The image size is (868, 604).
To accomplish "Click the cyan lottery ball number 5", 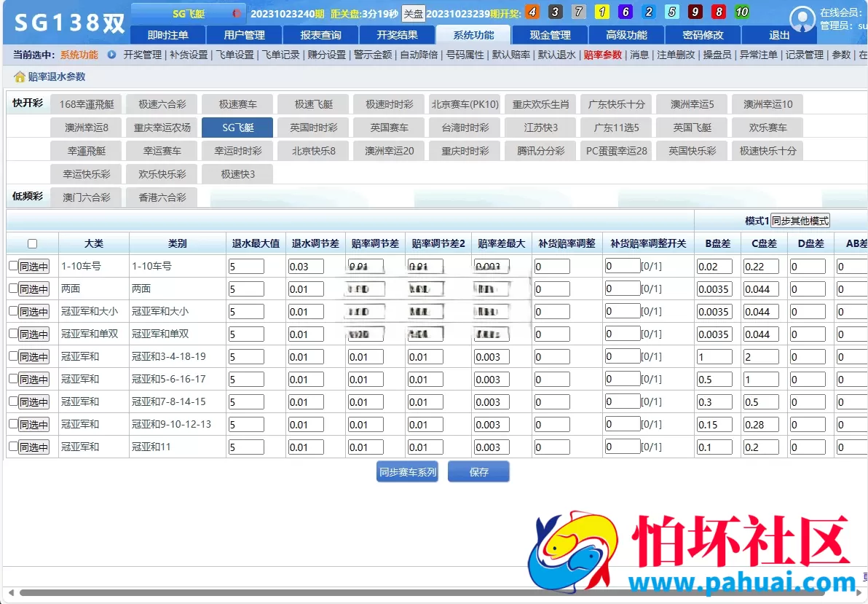I will click(672, 12).
